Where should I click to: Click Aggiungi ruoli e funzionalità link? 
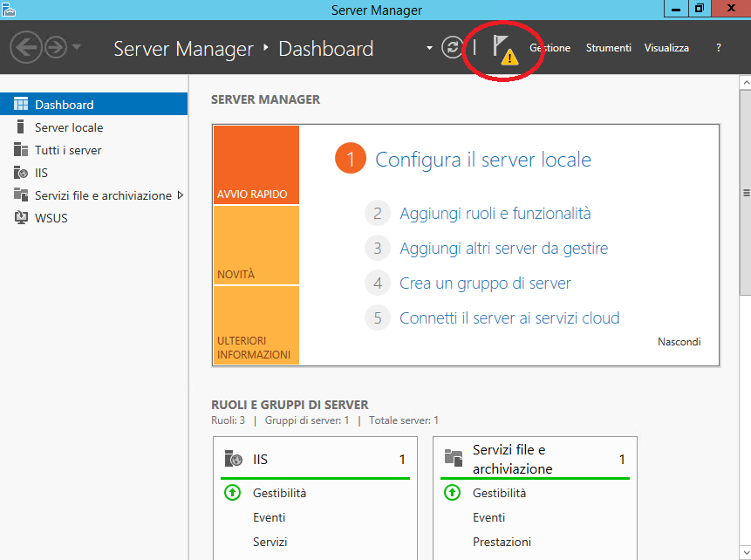pos(495,213)
